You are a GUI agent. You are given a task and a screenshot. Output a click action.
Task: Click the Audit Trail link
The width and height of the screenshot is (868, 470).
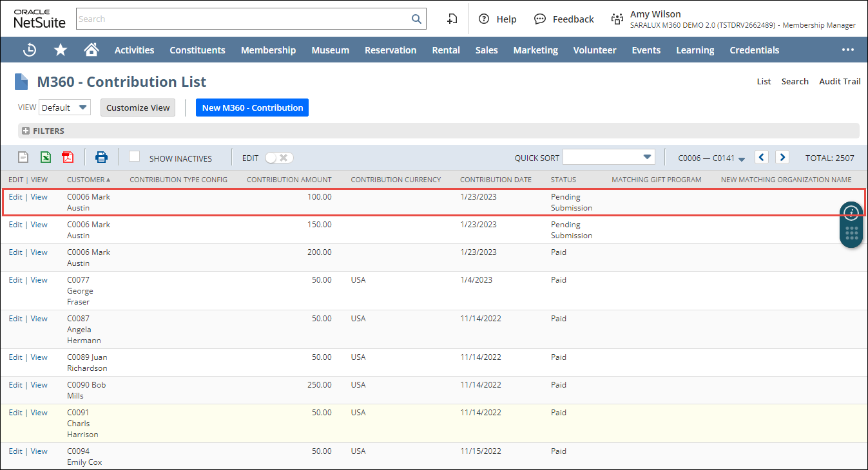839,81
